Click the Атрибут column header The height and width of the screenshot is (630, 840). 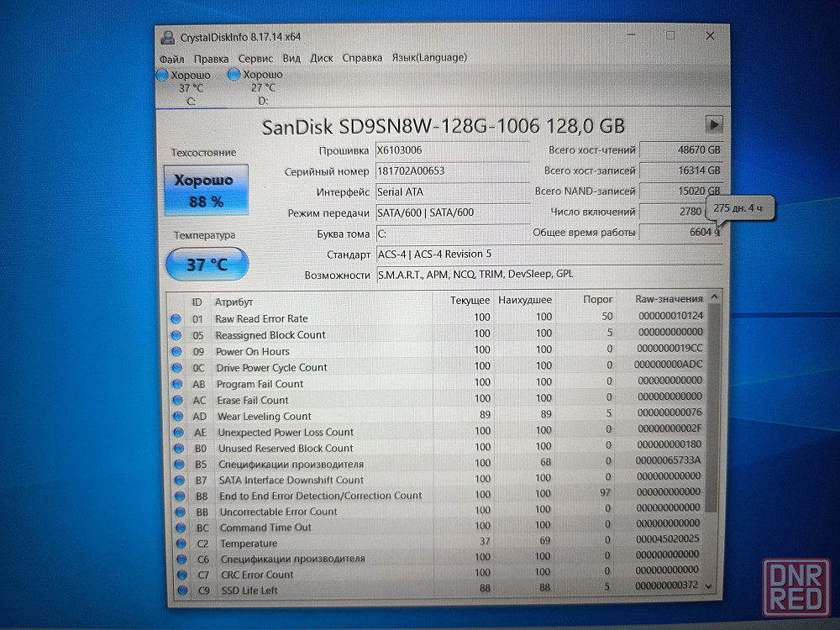(234, 302)
